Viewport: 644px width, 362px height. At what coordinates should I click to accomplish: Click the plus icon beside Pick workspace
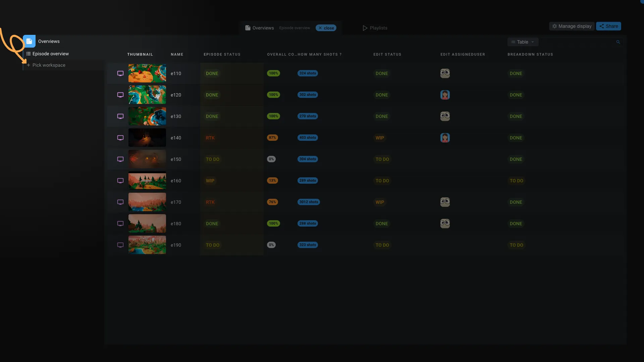[29, 65]
